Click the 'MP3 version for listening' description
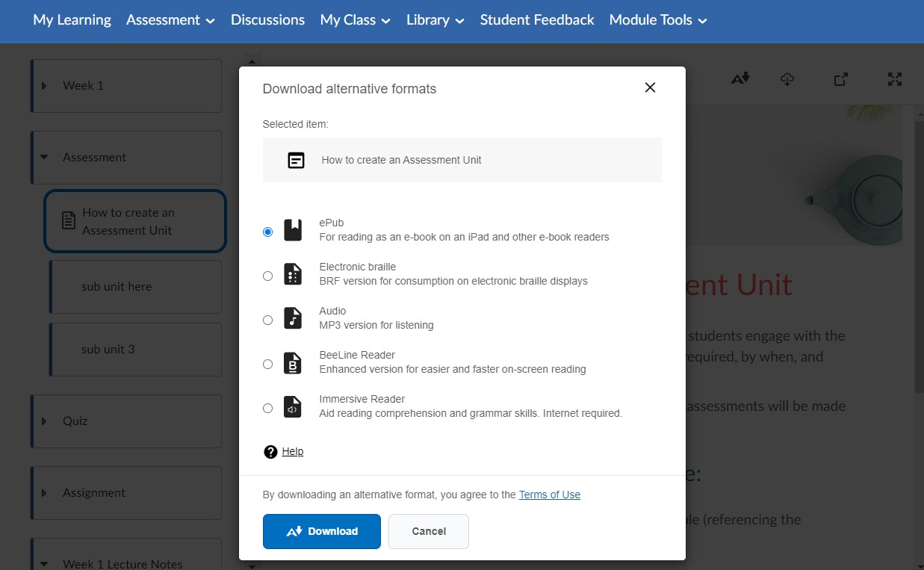 point(376,325)
